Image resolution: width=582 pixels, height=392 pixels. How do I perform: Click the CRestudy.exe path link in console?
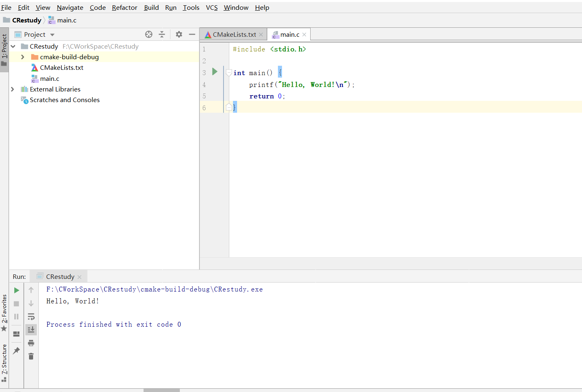[154, 289]
